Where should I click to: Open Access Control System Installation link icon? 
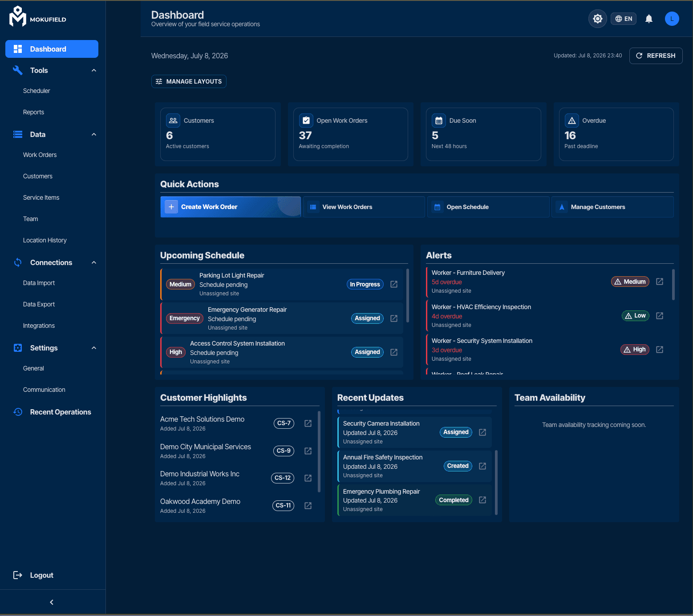(x=394, y=352)
